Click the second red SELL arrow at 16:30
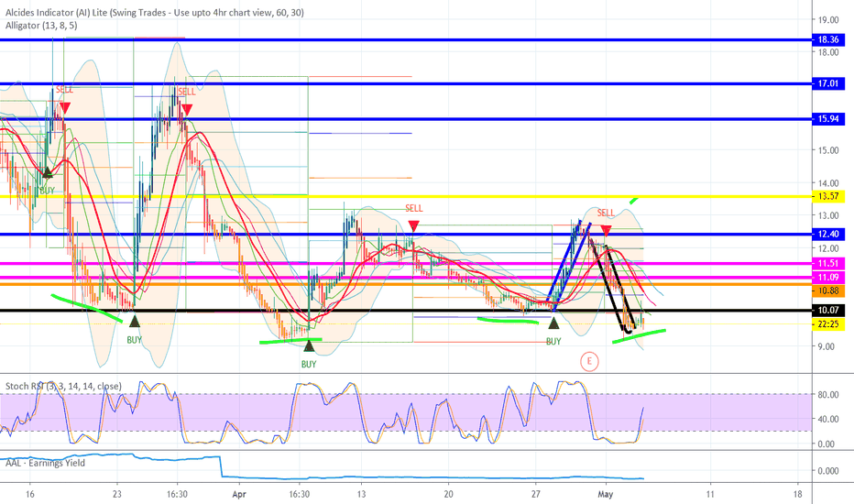The width and height of the screenshot is (854, 504). [x=186, y=111]
